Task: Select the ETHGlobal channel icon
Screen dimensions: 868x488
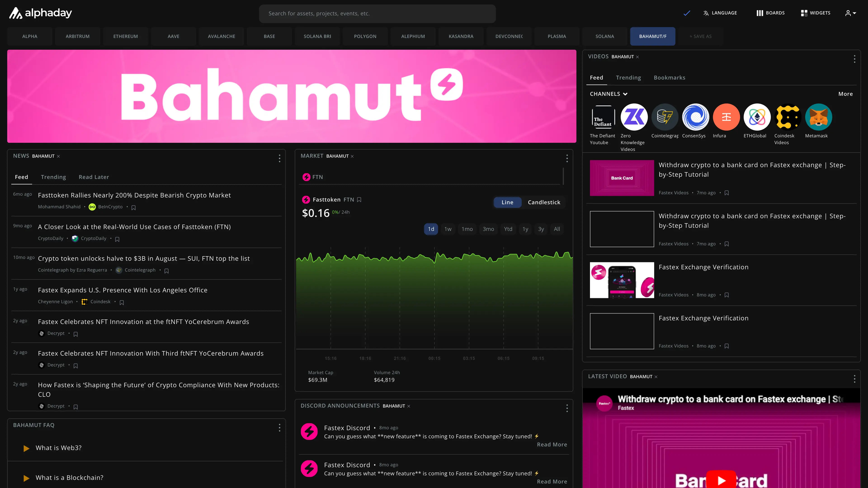Action: [x=757, y=117]
